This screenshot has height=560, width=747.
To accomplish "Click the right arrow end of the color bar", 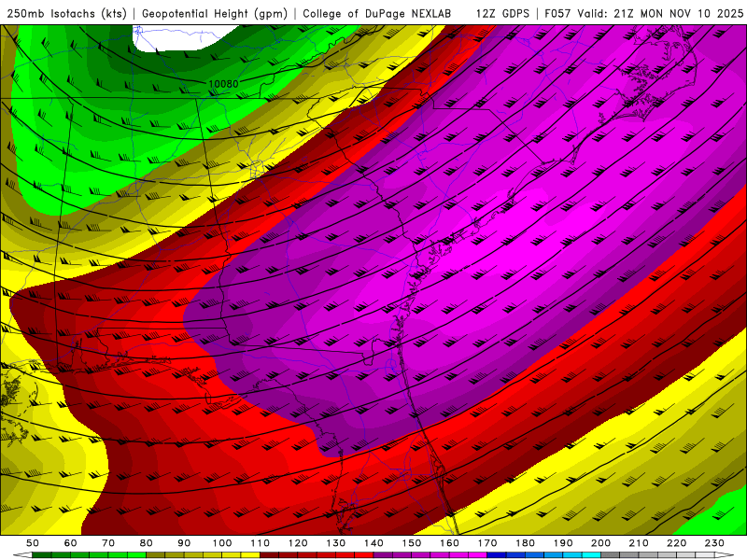I will (x=725, y=555).
